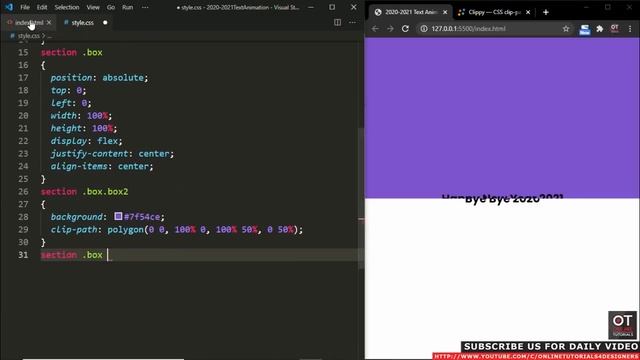Click the blue 'New' extension icon
The height and width of the screenshot is (360, 640).
[x=584, y=29]
